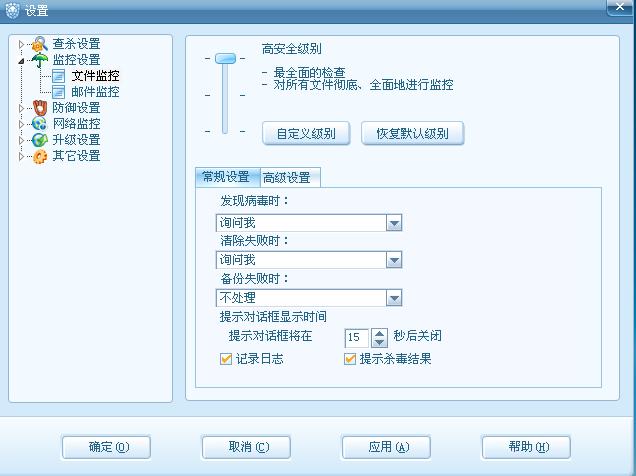Image resolution: width=636 pixels, height=476 pixels.
Task: Open the 发现病毒时 dropdown
Action: coord(394,223)
